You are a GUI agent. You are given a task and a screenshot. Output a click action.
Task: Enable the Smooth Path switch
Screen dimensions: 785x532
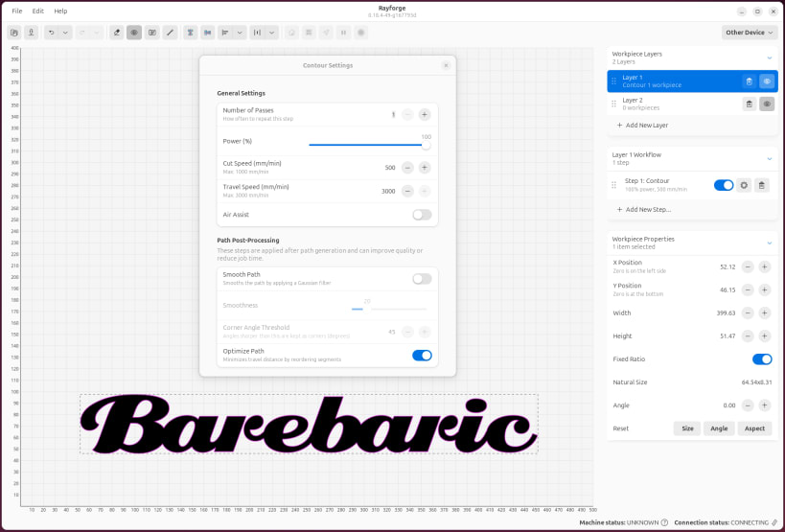click(422, 279)
